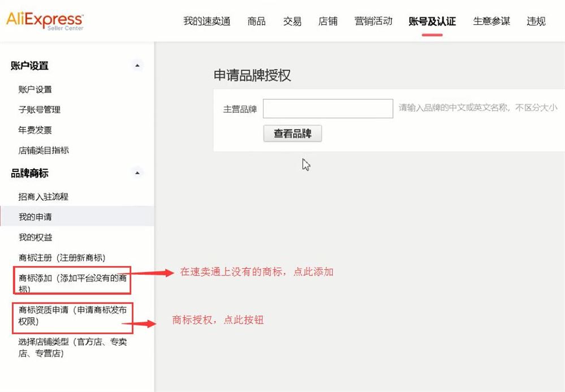Select the 账号及认证 tab

tap(432, 21)
